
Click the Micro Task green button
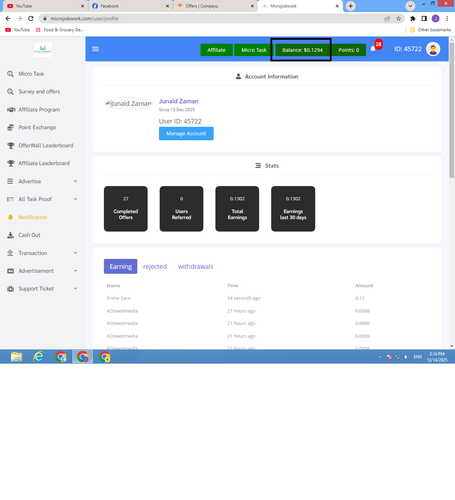(254, 50)
